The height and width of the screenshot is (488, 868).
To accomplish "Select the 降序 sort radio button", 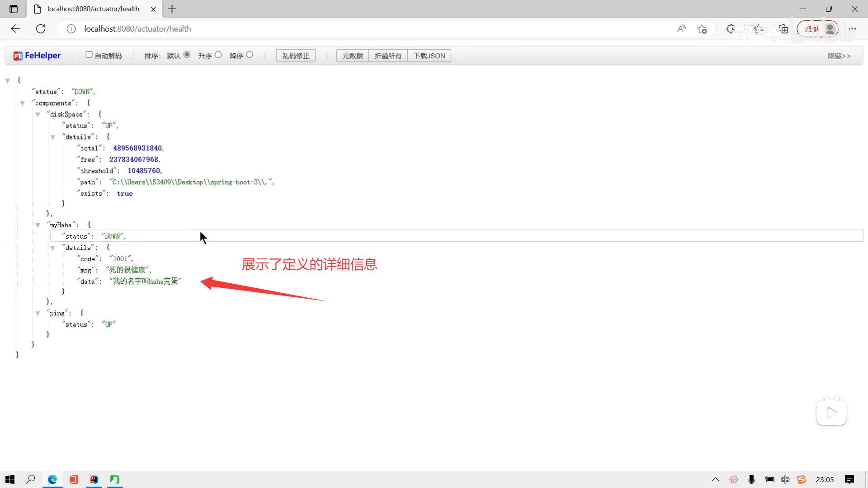I will pos(250,55).
